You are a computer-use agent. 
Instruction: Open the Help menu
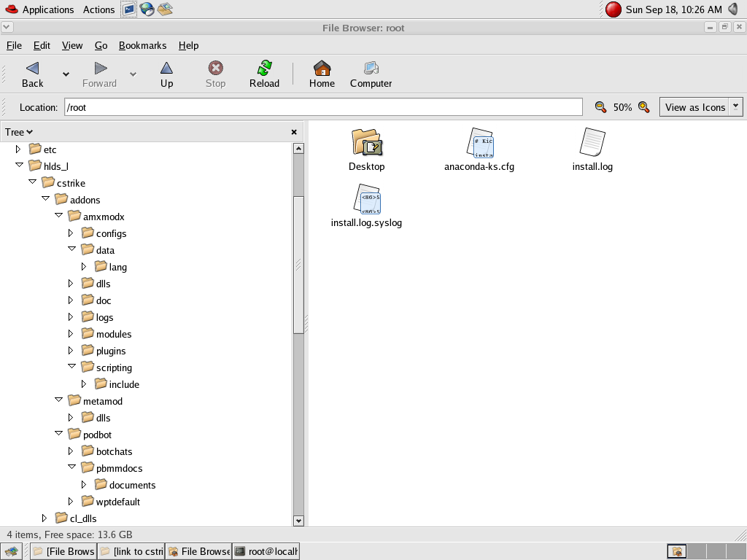pyautogui.click(x=189, y=45)
